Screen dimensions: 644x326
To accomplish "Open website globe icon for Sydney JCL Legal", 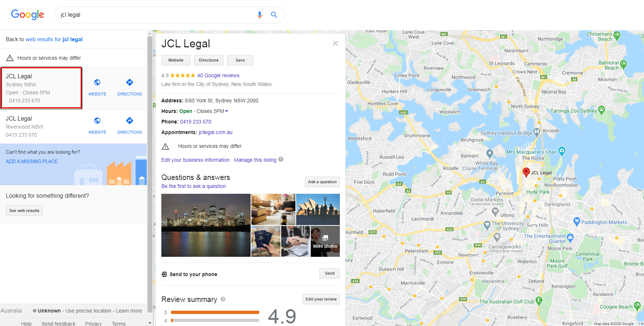I will (x=97, y=82).
